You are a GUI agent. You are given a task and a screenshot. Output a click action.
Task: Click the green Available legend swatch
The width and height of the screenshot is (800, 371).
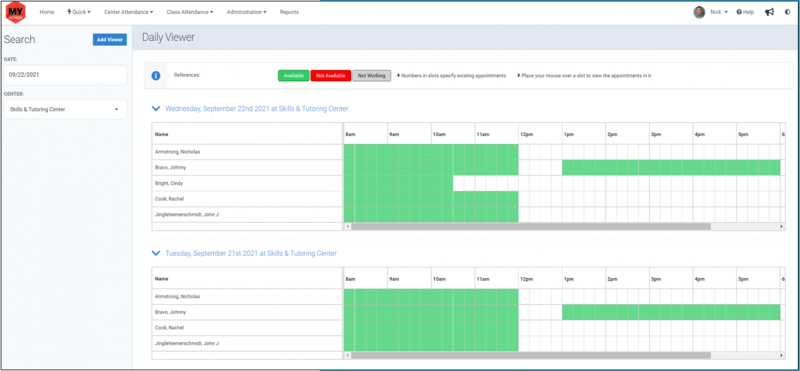pos(293,76)
